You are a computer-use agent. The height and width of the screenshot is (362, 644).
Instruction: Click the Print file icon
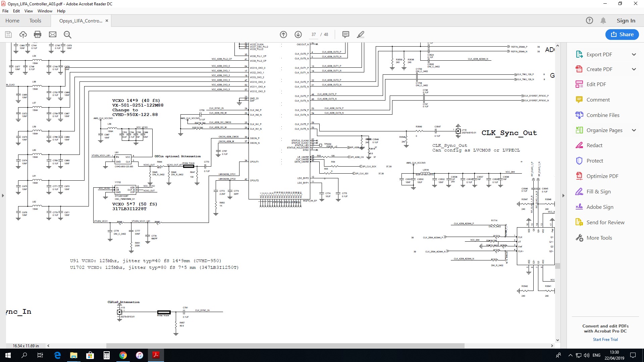(x=38, y=35)
